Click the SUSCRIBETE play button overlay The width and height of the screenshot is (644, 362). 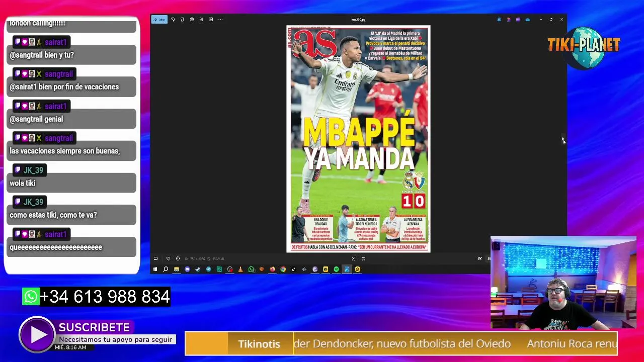(x=37, y=334)
